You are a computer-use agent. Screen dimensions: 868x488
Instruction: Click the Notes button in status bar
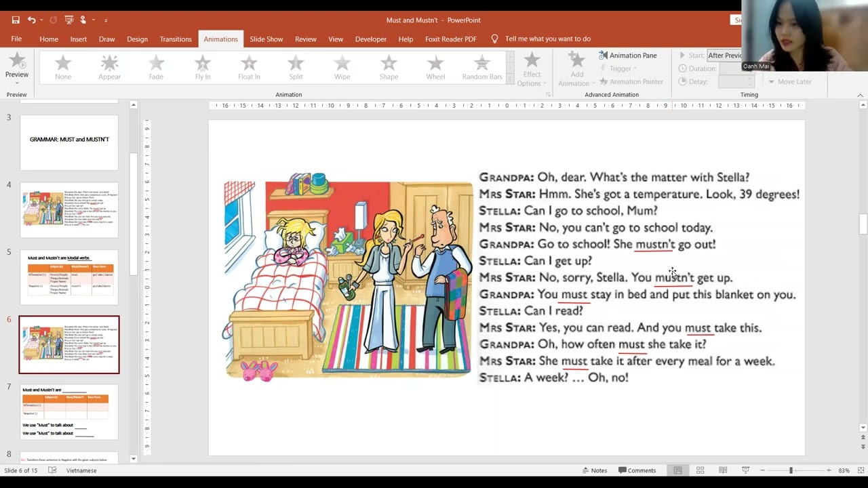tap(594, 470)
